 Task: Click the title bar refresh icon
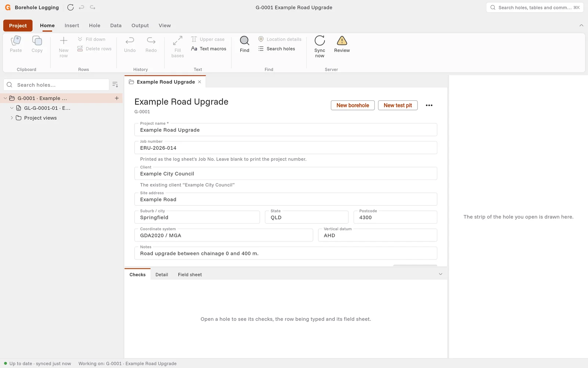pyautogui.click(x=71, y=7)
